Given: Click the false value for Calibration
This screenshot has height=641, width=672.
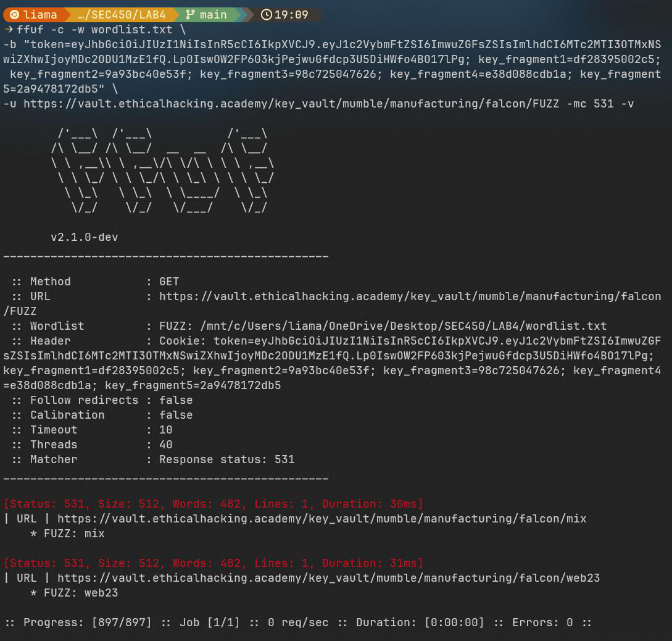Looking at the screenshot, I should tap(176, 415).
